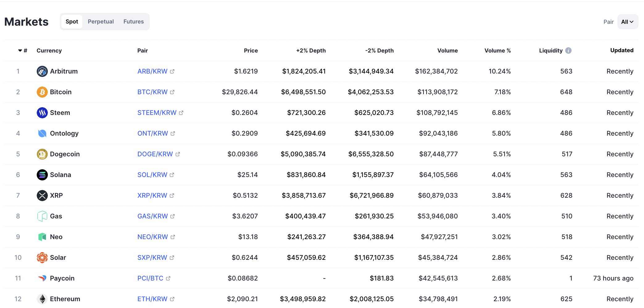
Task: Sort by the Updated column header
Action: [621, 50]
